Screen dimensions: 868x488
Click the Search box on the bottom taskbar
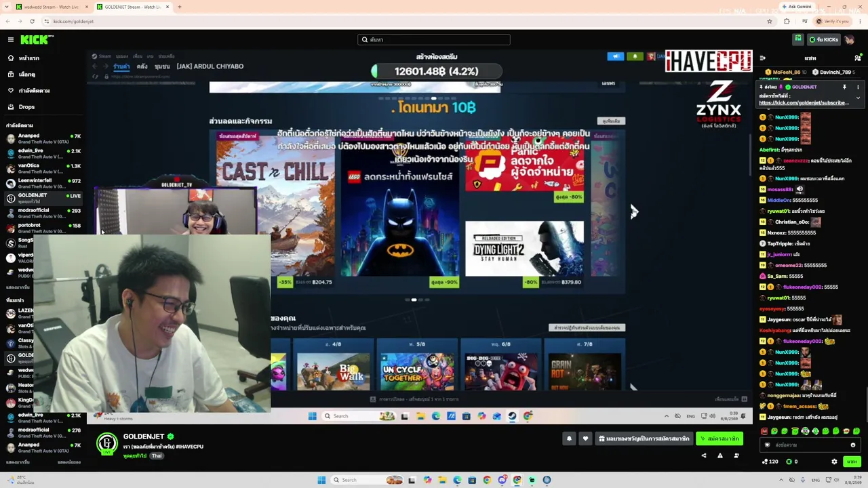[x=367, y=480]
